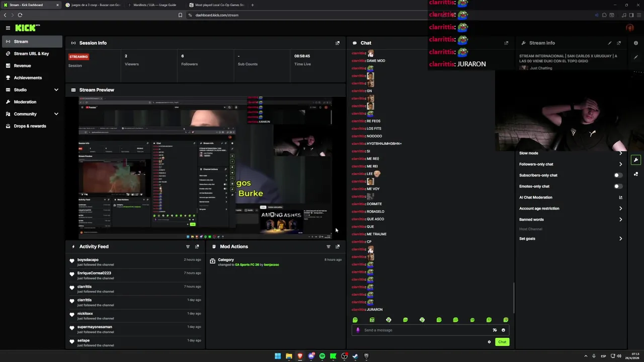The image size is (644, 362).
Task: Open Steam from the taskbar
Action: pos(355,356)
